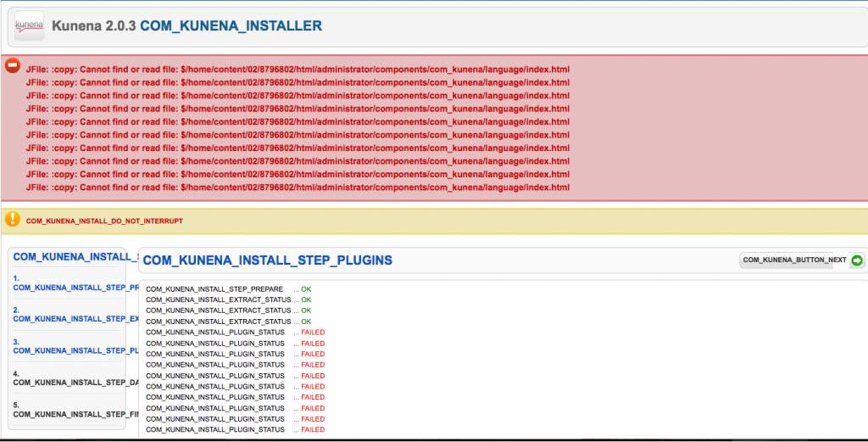This screenshot has width=868, height=442.
Task: Click the last JFile copy error message
Action: [298, 187]
